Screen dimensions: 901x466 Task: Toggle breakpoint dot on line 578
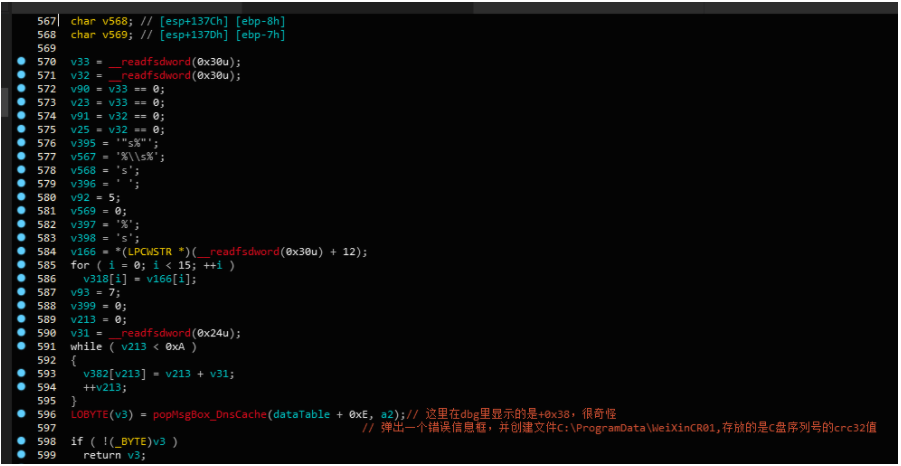tap(21, 170)
